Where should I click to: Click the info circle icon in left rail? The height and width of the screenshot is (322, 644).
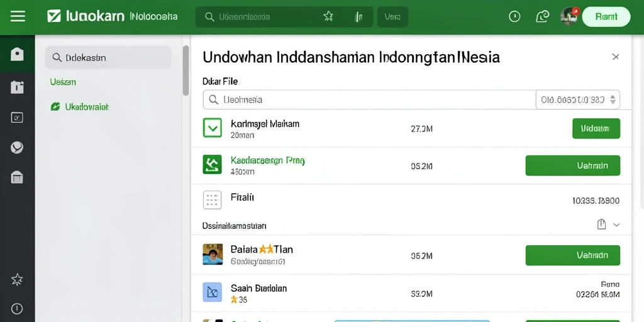[x=17, y=308]
